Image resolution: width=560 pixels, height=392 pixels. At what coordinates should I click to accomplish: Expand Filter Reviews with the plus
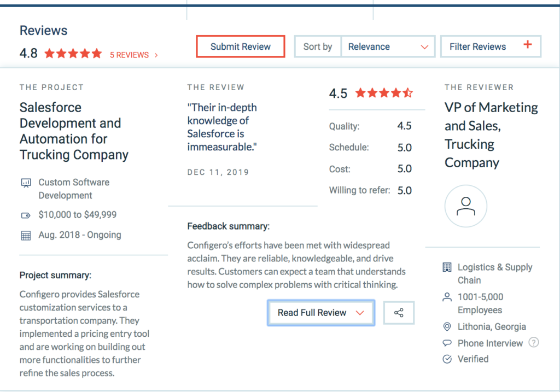[528, 45]
